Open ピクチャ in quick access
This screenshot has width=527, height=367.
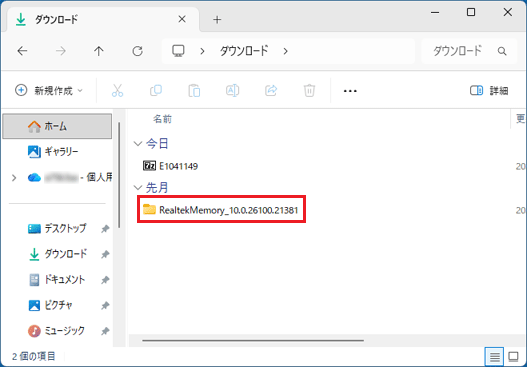point(50,305)
